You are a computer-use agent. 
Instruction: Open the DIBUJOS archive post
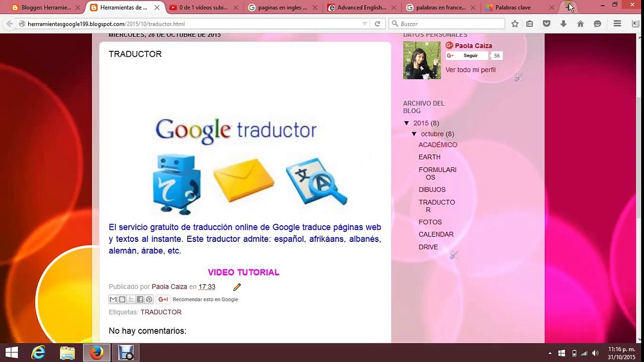click(432, 190)
